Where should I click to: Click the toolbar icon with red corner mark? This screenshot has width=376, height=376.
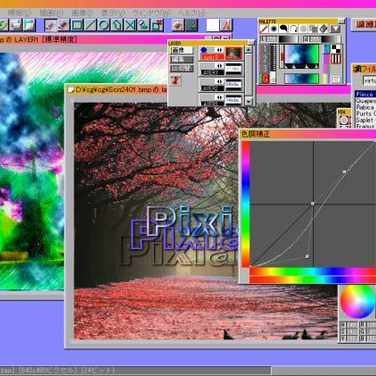click(157, 25)
